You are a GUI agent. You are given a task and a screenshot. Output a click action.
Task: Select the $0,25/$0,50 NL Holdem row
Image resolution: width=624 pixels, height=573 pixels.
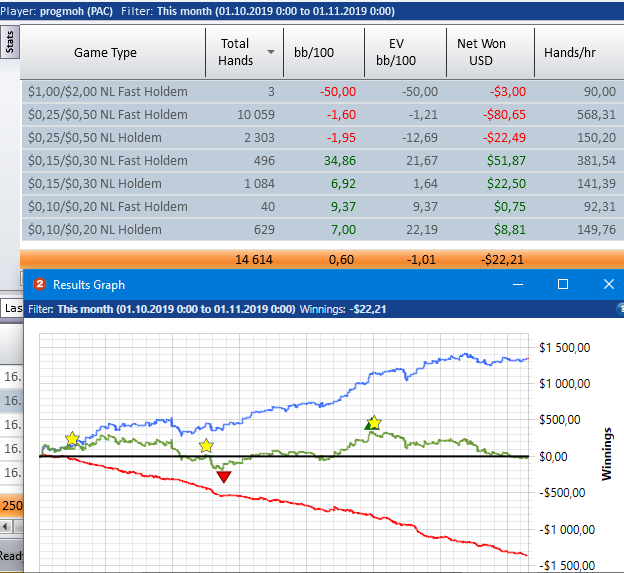pos(322,138)
